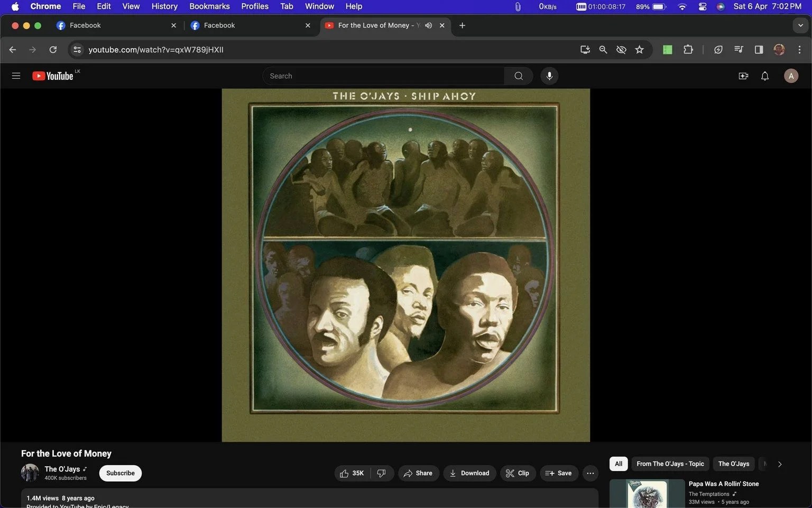Click the zoom magnifier in address bar
Viewport: 812px width, 508px height.
603,49
